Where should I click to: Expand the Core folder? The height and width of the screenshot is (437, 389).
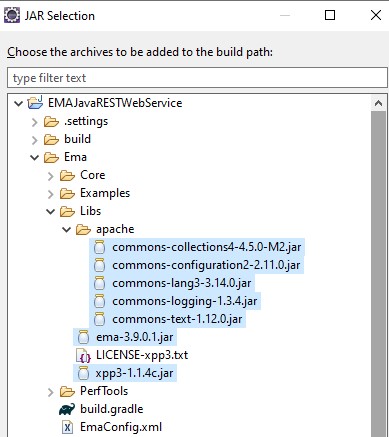(51, 176)
